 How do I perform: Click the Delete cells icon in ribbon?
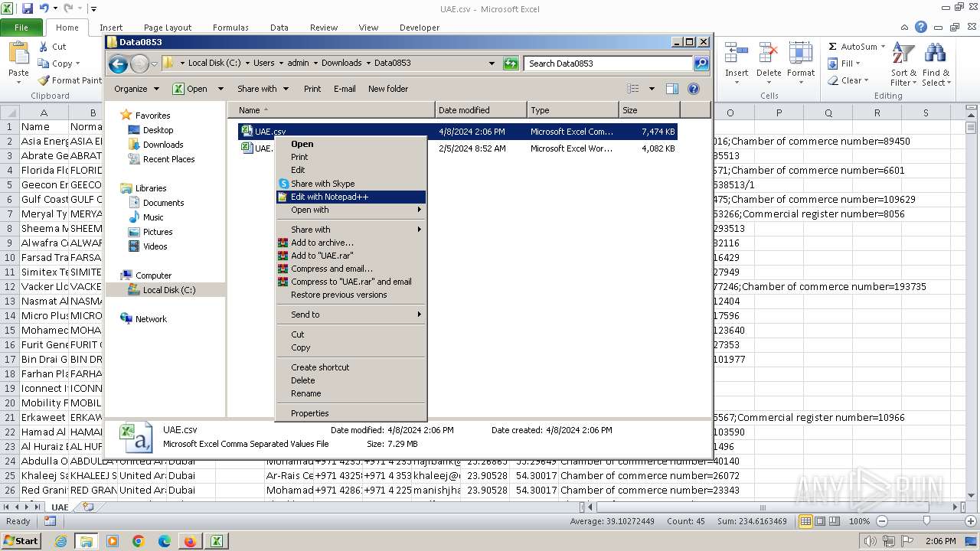(769, 54)
